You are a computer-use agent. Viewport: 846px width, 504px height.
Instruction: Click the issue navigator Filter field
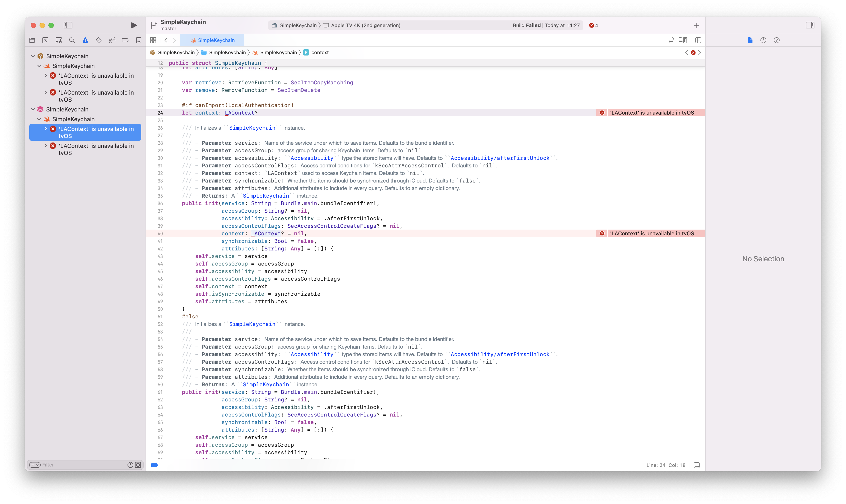pyautogui.click(x=83, y=465)
